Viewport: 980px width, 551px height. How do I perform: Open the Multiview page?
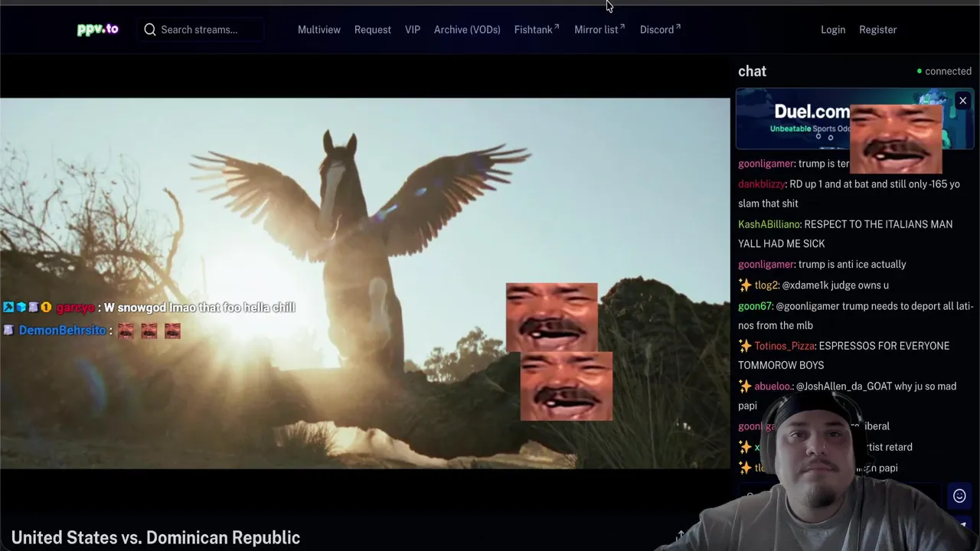[x=318, y=29]
